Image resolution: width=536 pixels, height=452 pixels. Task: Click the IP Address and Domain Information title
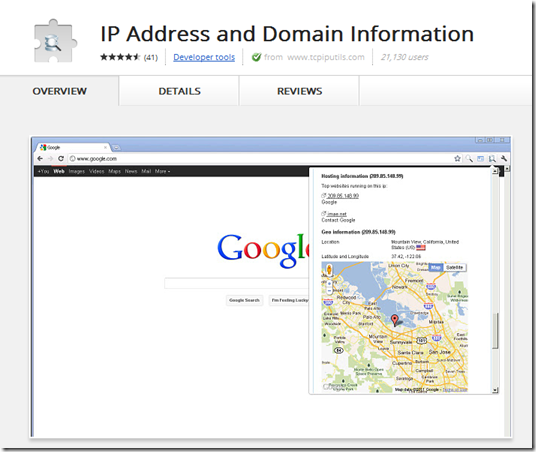[287, 34]
